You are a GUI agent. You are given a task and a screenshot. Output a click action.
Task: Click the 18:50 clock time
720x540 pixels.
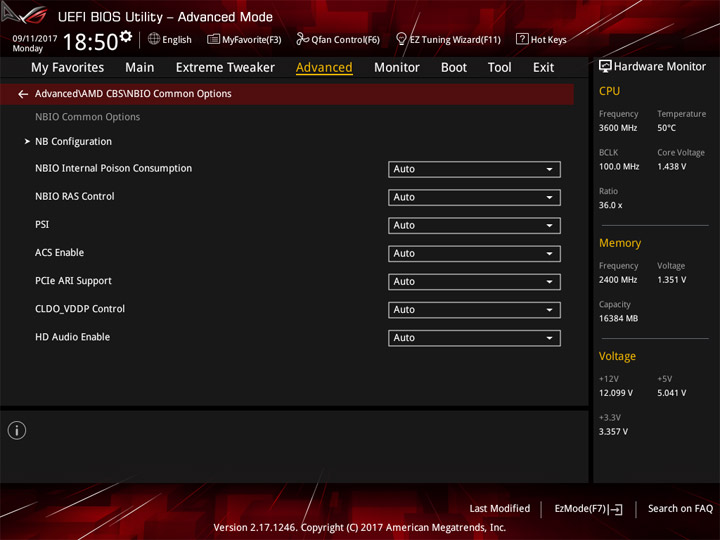click(90, 42)
